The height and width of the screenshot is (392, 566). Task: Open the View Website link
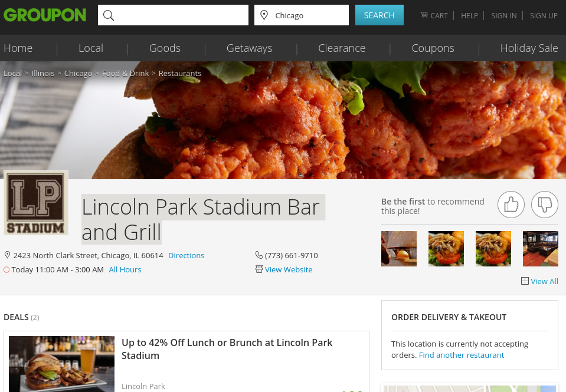289,269
